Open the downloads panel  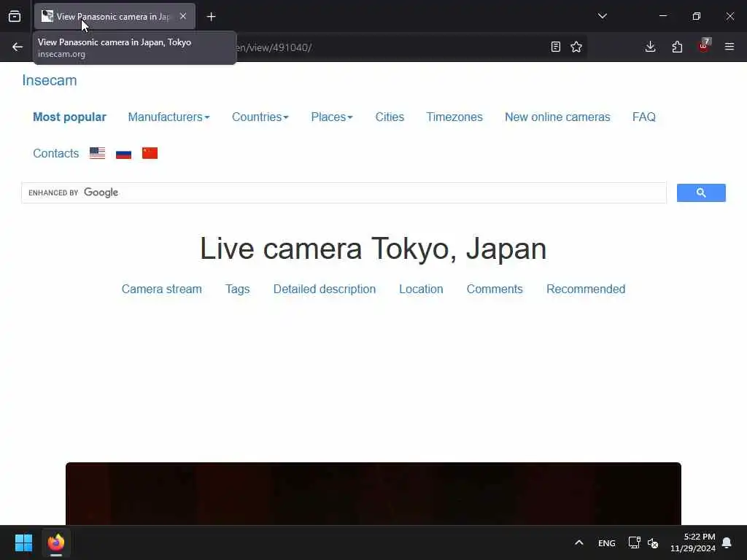point(650,47)
